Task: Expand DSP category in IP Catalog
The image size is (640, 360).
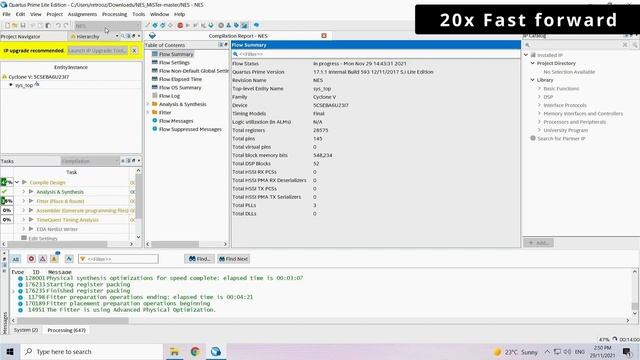Action: 539,97
